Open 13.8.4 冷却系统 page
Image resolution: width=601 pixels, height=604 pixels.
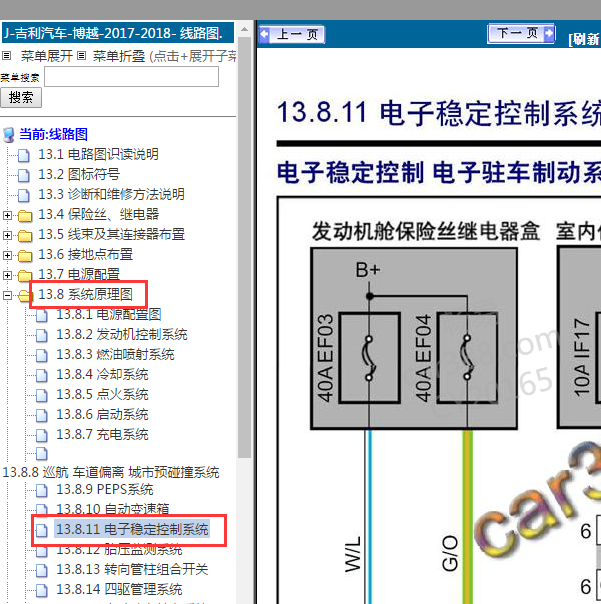click(102, 374)
